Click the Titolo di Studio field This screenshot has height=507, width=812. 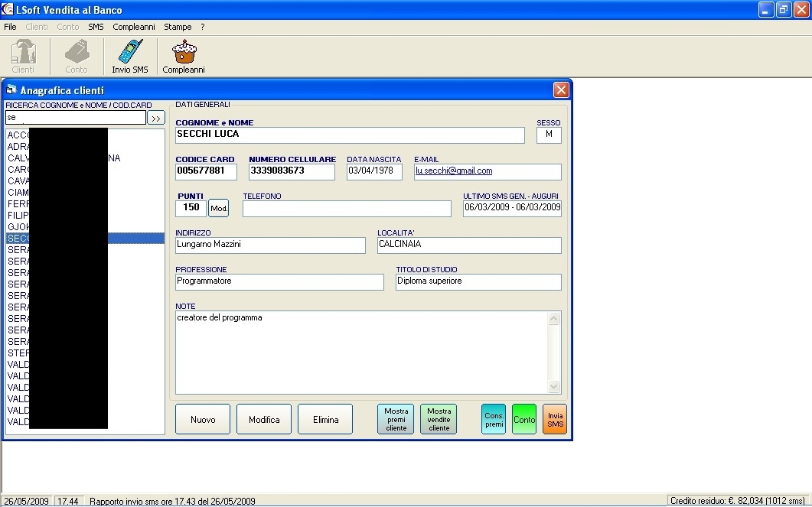tap(478, 282)
